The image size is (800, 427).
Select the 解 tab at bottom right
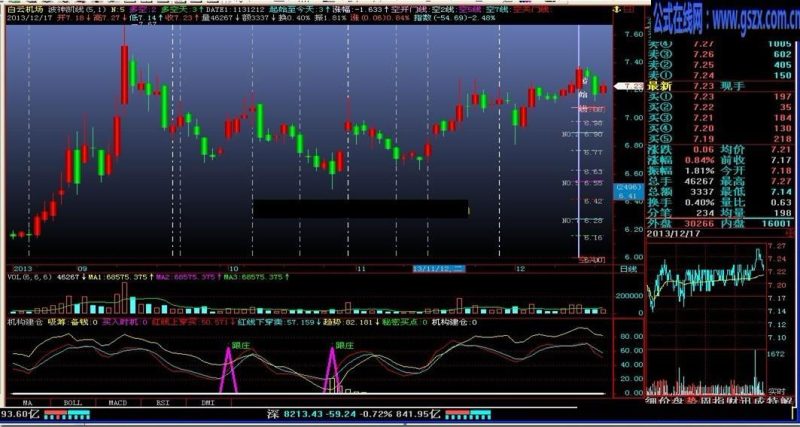[x=789, y=400]
